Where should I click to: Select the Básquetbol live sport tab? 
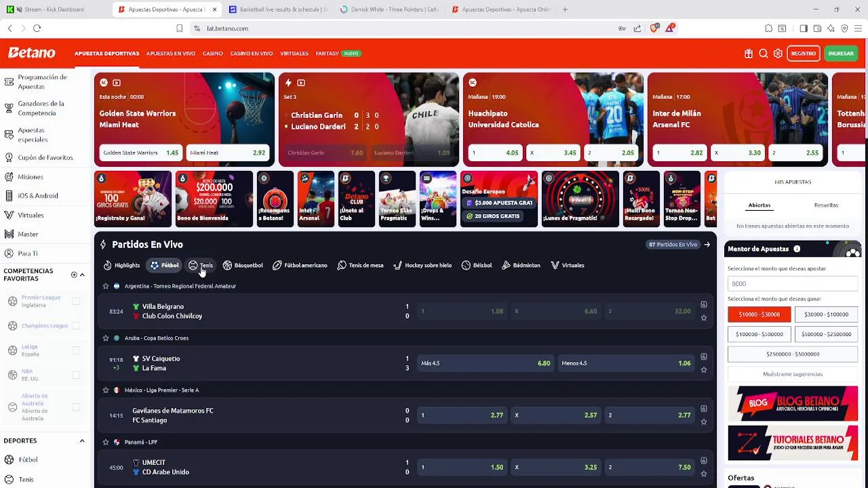tap(243, 266)
